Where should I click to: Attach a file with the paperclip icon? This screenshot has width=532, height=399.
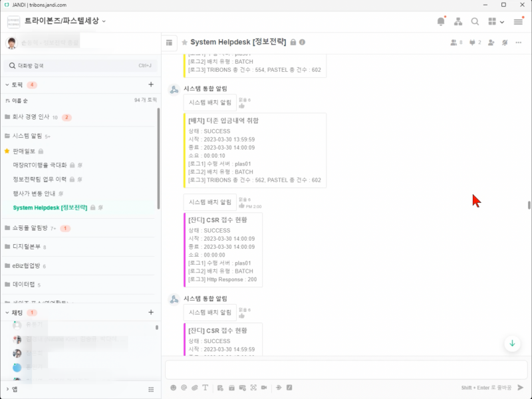[194, 387]
